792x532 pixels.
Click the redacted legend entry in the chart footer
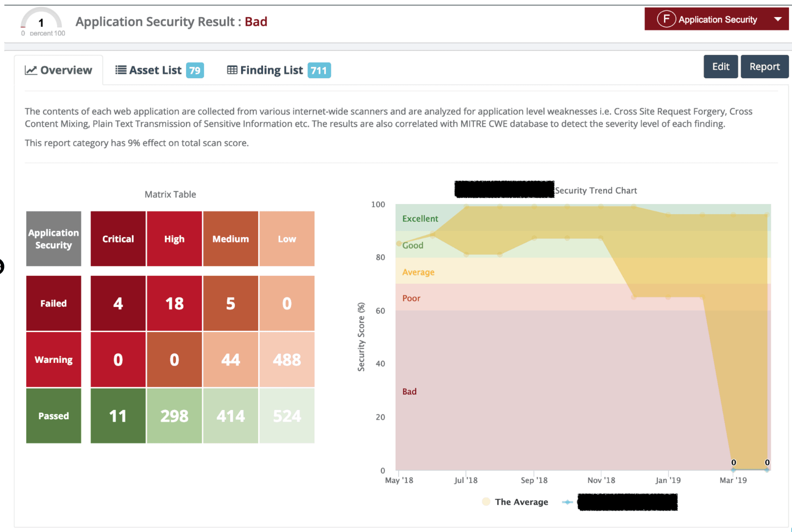tap(626, 502)
